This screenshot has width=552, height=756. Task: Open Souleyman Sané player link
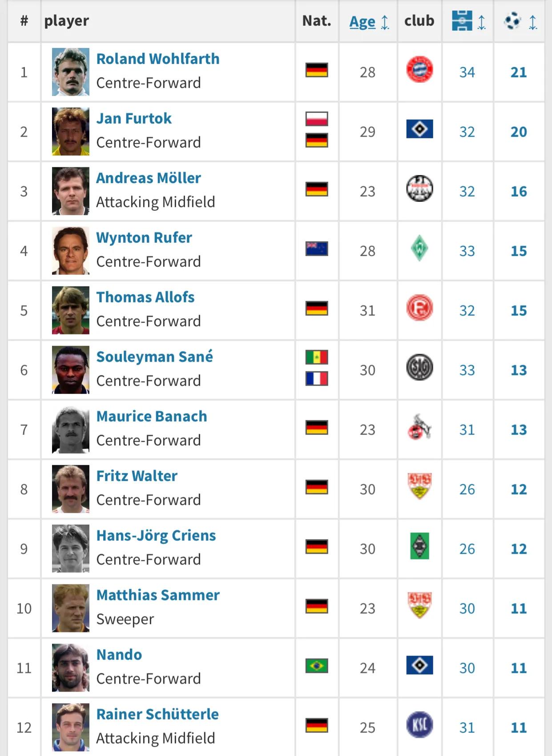(x=154, y=357)
